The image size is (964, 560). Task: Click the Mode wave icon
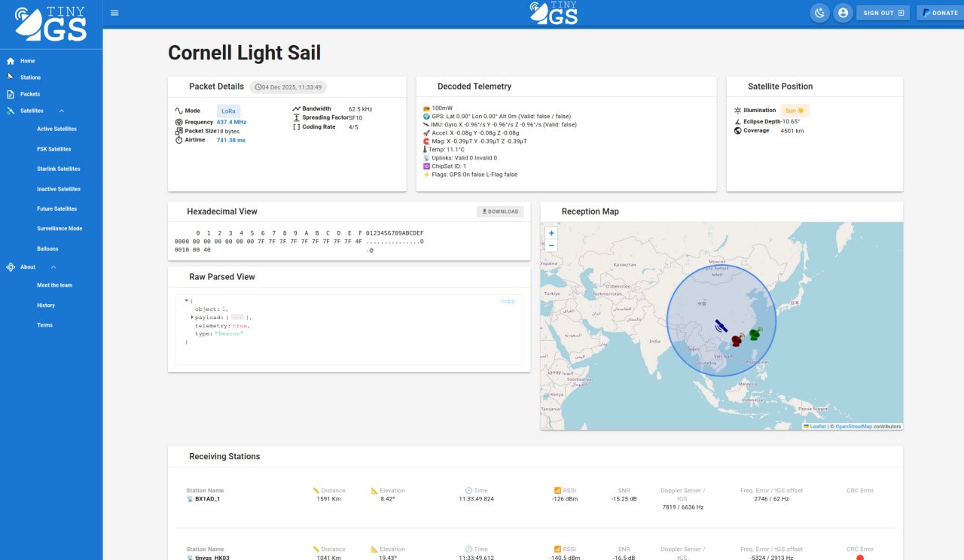click(x=179, y=111)
